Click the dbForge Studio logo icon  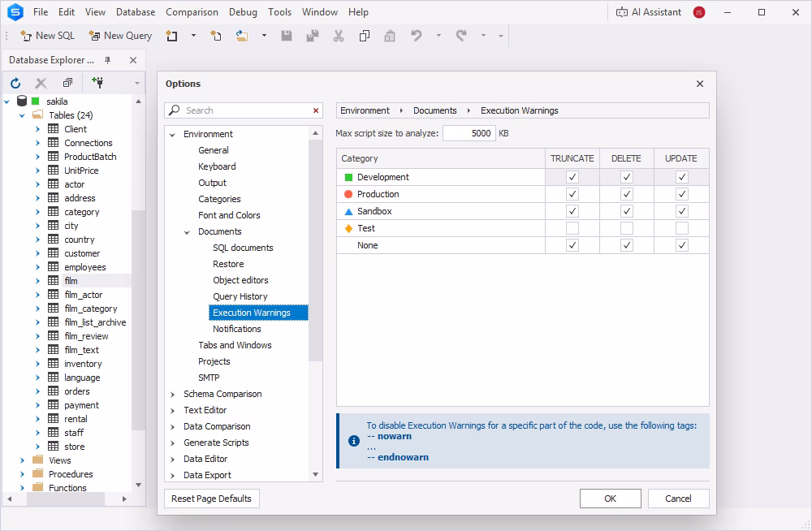(x=15, y=12)
